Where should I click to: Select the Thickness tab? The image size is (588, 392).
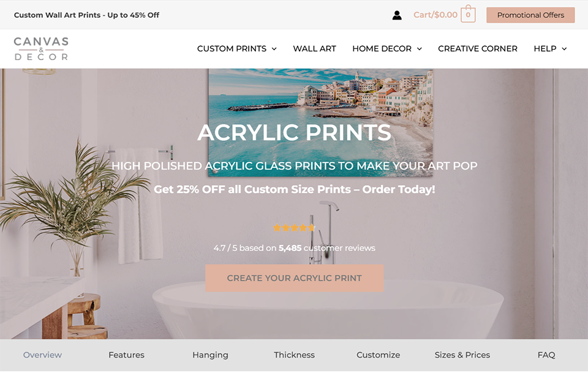(x=295, y=355)
